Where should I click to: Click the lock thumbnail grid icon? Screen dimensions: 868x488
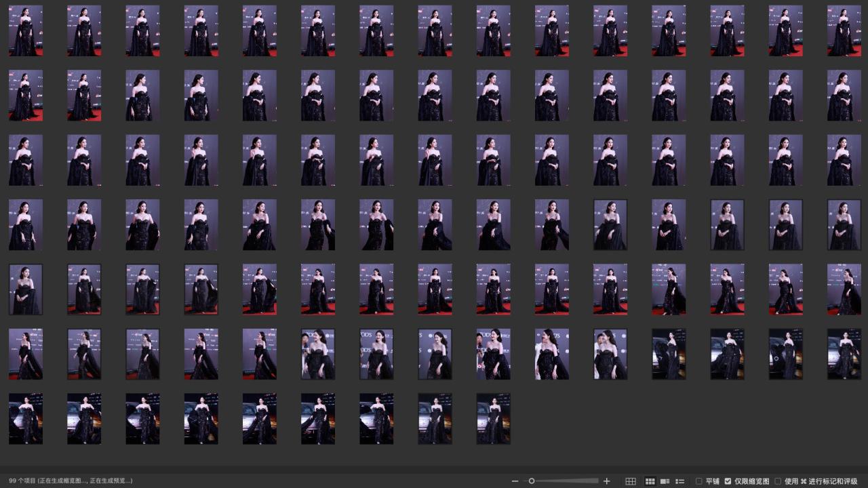tap(631, 481)
